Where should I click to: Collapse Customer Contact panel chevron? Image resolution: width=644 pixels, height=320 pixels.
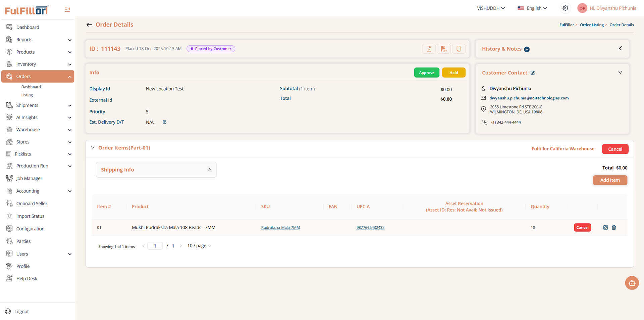pos(620,72)
